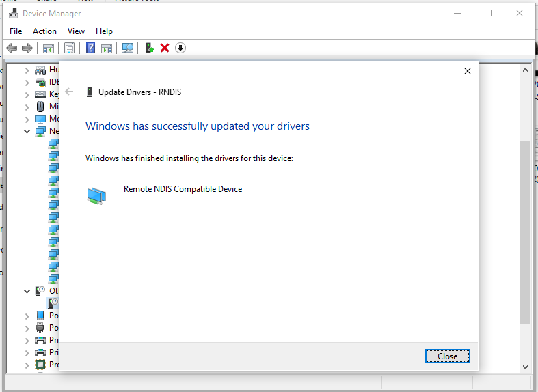Open the Action menu
This screenshot has height=392, width=538.
click(x=44, y=31)
